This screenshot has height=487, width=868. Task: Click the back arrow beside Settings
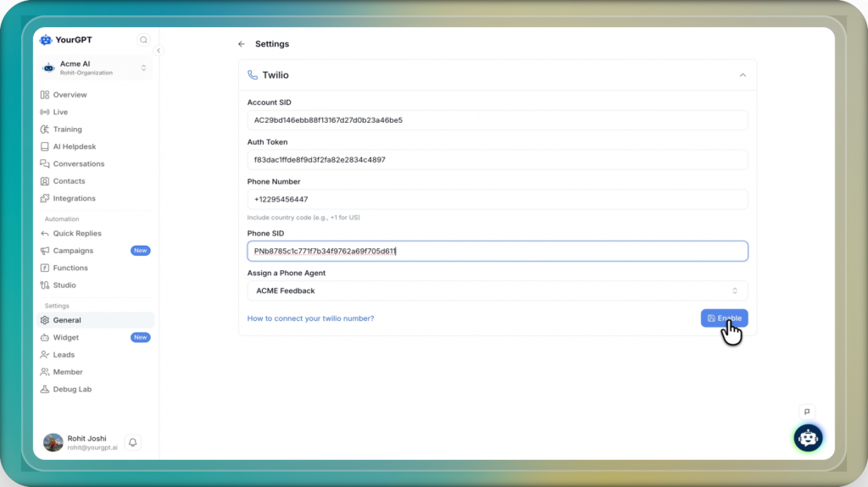pos(242,44)
